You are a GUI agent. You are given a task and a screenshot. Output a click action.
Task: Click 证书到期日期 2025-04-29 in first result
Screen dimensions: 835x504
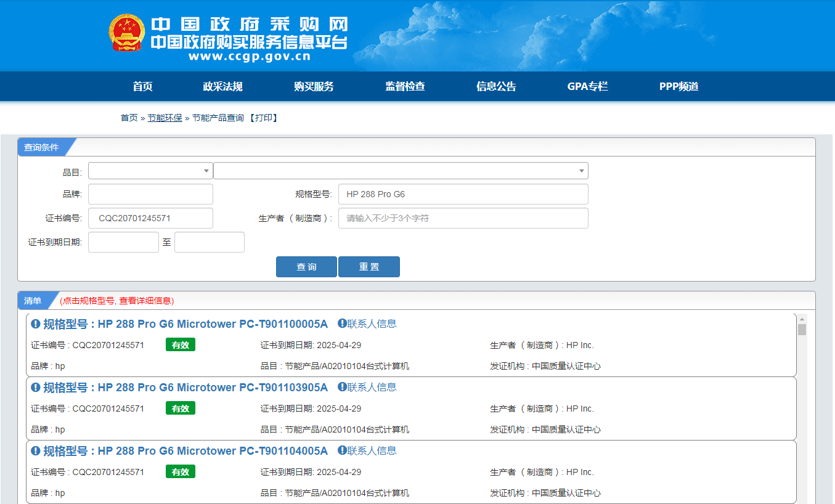tap(311, 345)
